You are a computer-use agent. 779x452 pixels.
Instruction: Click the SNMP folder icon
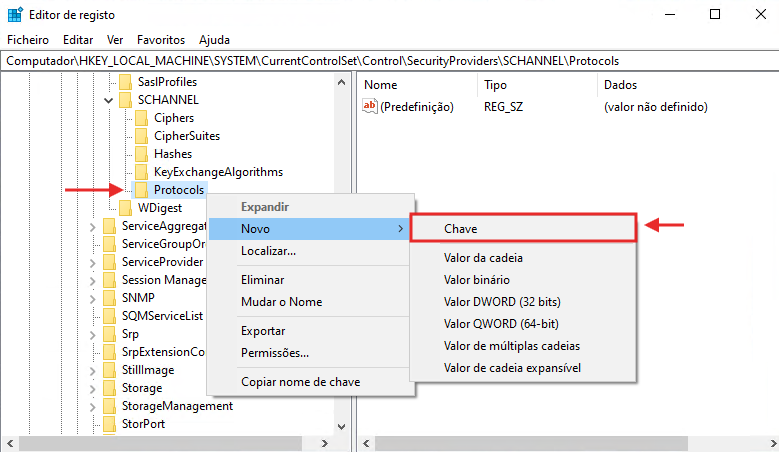(x=109, y=298)
